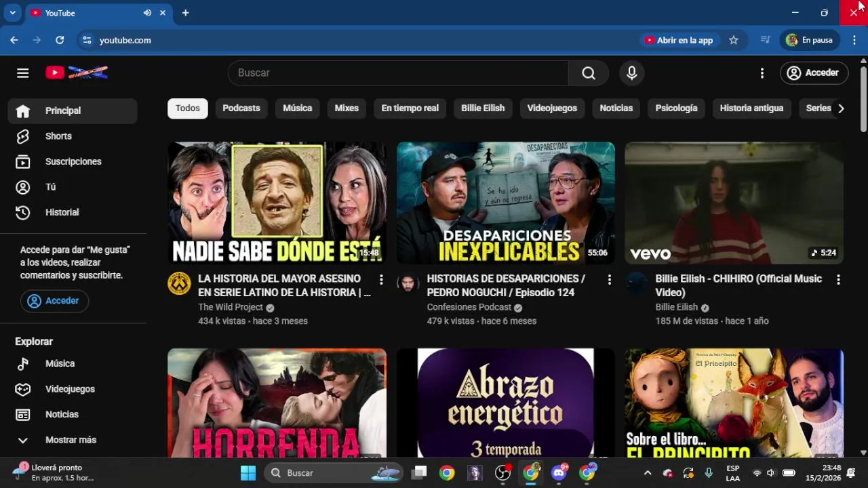The height and width of the screenshot is (488, 868).
Task: Select the Mixes filter chip
Action: 347,108
